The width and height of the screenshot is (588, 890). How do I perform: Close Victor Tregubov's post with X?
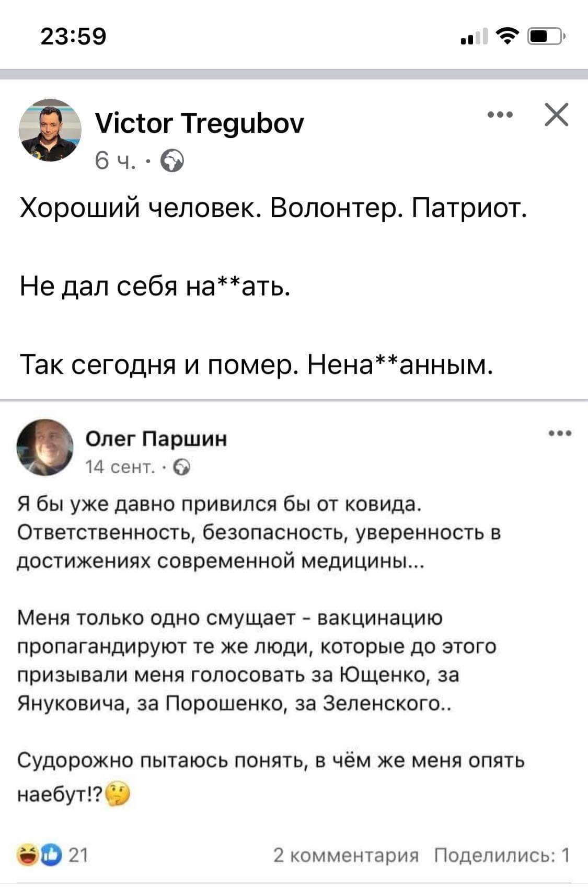(x=556, y=115)
